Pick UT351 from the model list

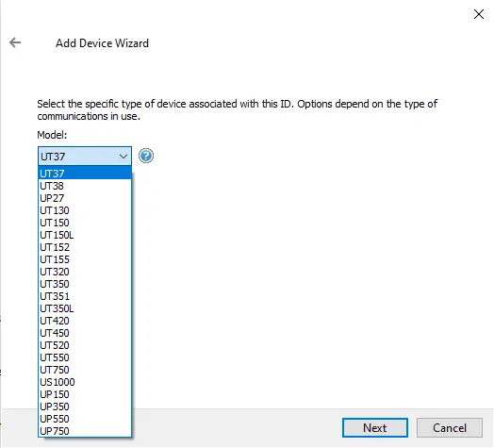point(85,296)
